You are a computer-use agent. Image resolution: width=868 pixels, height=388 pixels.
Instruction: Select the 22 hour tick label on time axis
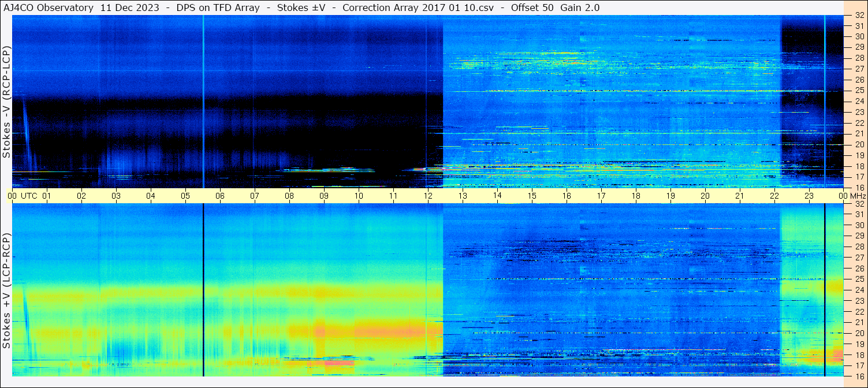coord(774,196)
